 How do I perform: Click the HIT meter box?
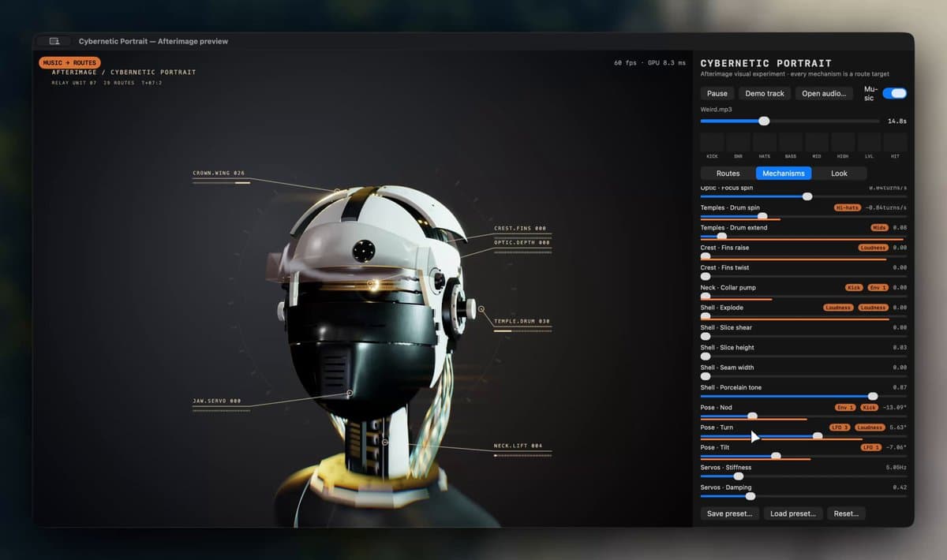[x=895, y=142]
